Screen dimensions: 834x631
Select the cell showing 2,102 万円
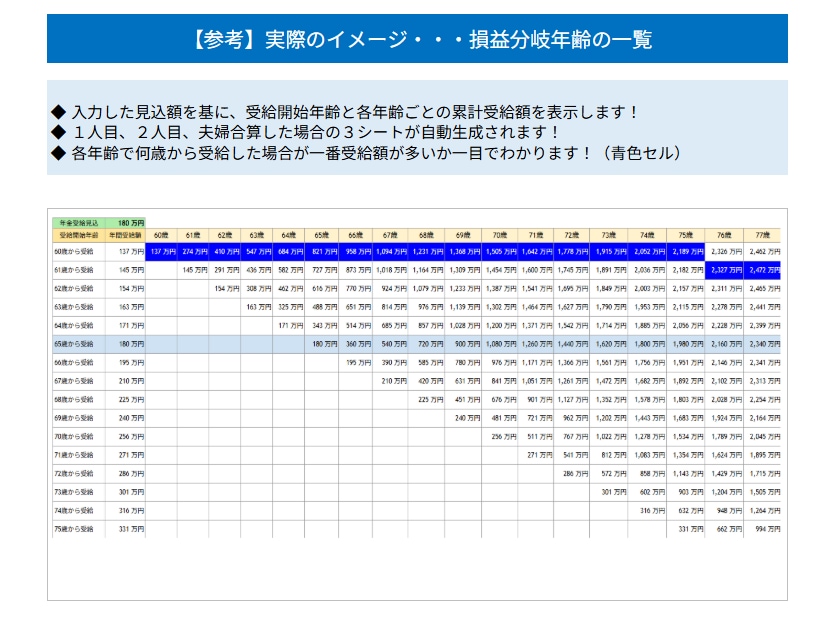tap(724, 381)
